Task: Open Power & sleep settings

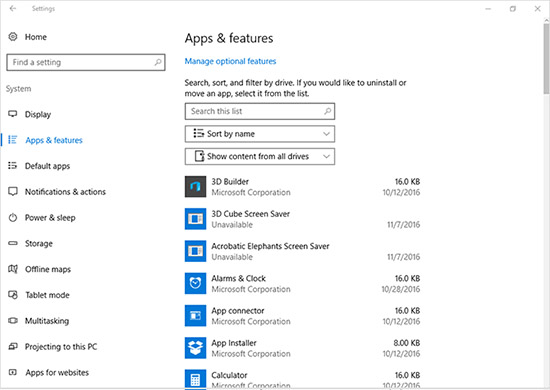Action: click(x=50, y=218)
